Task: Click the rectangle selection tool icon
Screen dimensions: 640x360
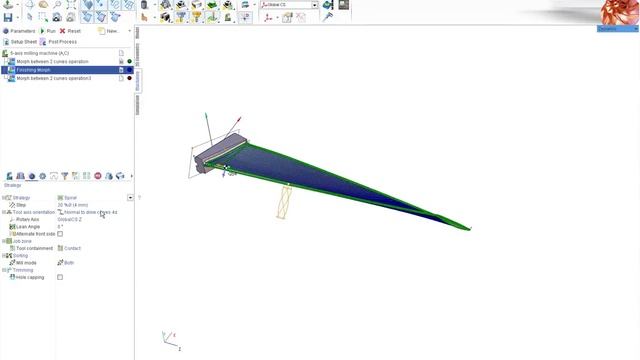Action: [42, 17]
